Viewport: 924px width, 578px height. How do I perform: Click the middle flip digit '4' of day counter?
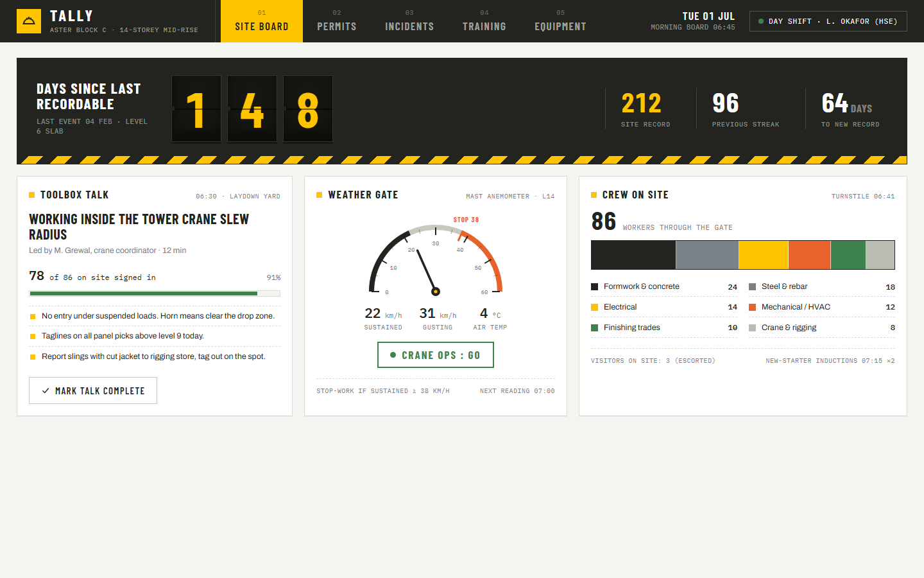(x=252, y=109)
